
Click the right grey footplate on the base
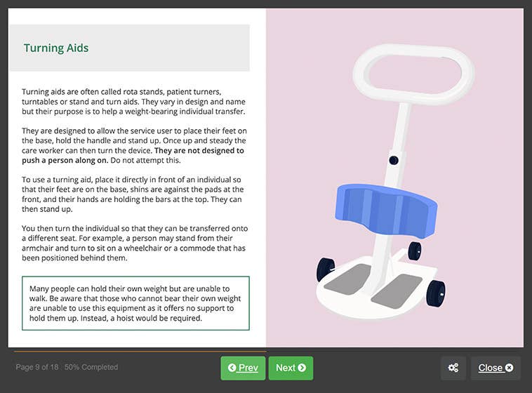coord(401,287)
